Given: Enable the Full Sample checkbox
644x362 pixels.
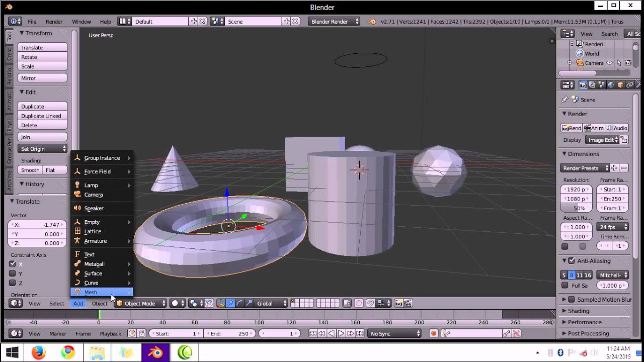Looking at the screenshot, I should coord(565,286).
